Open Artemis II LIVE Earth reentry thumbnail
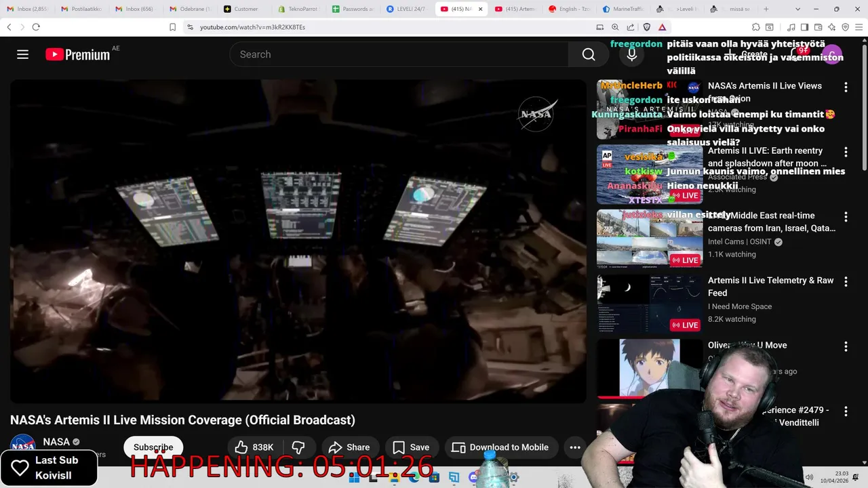 click(x=650, y=174)
